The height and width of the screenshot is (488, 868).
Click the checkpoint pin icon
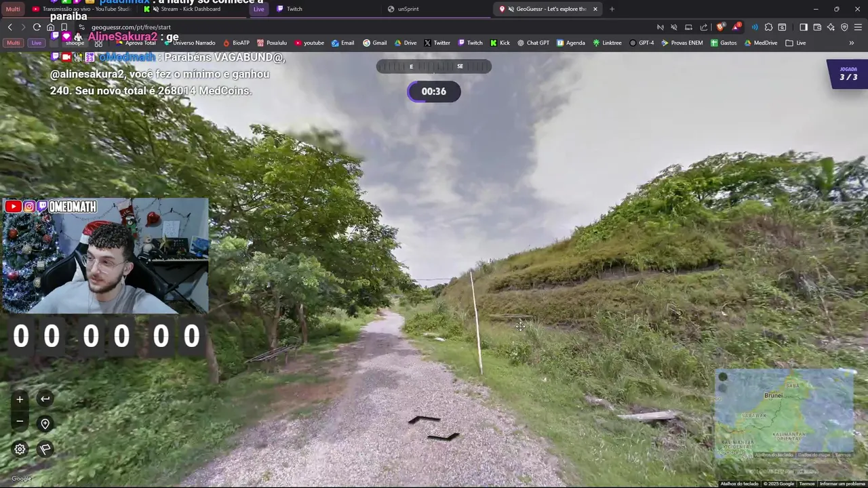45,424
